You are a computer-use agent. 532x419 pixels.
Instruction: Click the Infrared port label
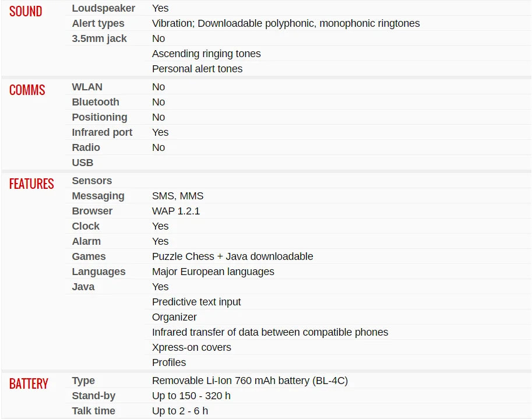102,132
